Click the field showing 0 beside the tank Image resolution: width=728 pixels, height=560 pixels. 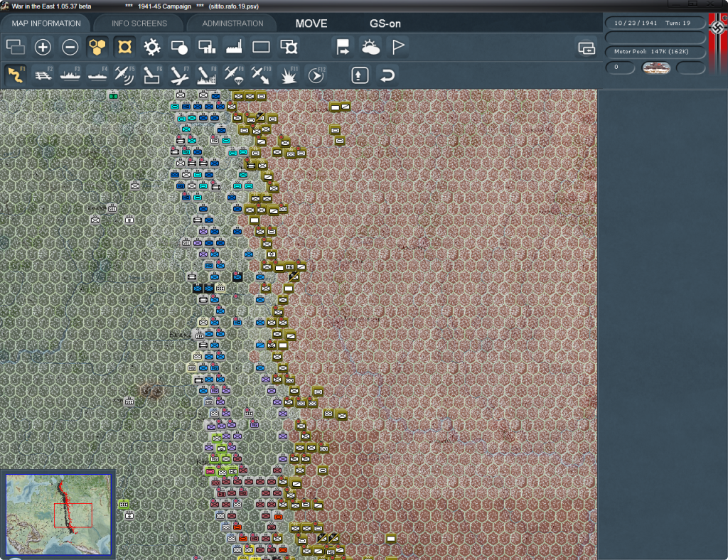(x=620, y=68)
